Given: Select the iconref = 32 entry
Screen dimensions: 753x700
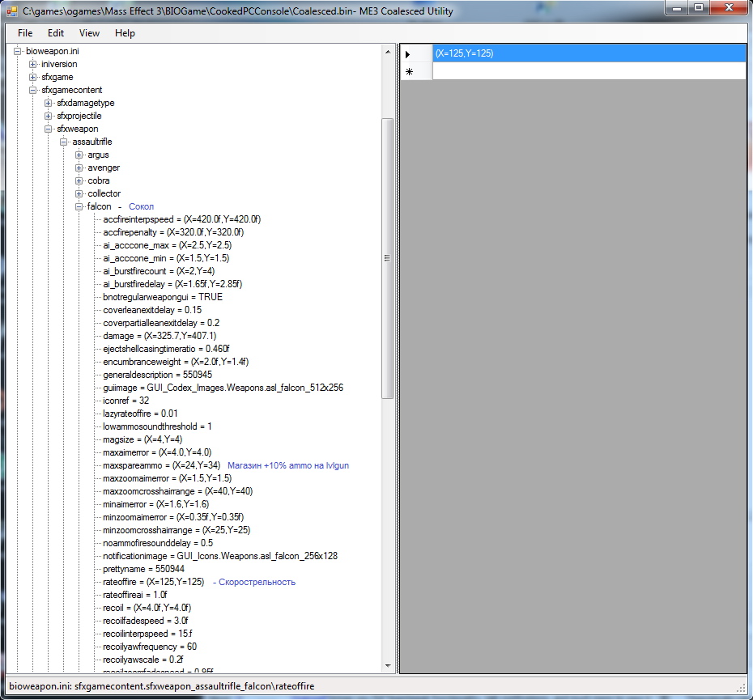Looking at the screenshot, I should tap(125, 401).
